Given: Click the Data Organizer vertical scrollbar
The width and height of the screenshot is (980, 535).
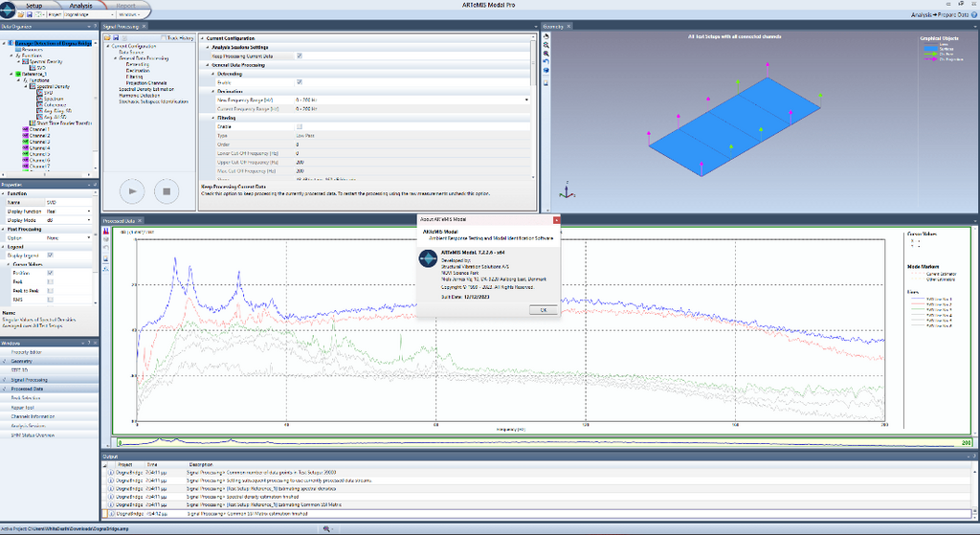Looking at the screenshot, I should click(96, 107).
